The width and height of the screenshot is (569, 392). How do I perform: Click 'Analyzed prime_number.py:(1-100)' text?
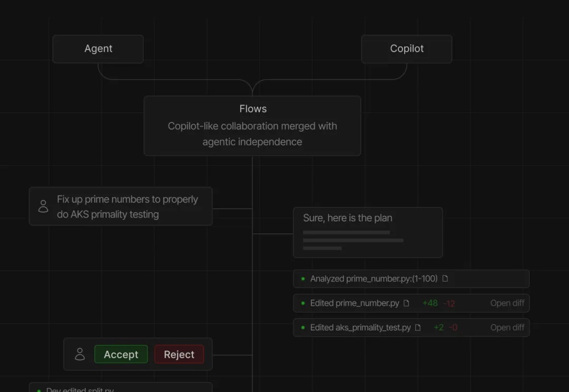point(374,279)
